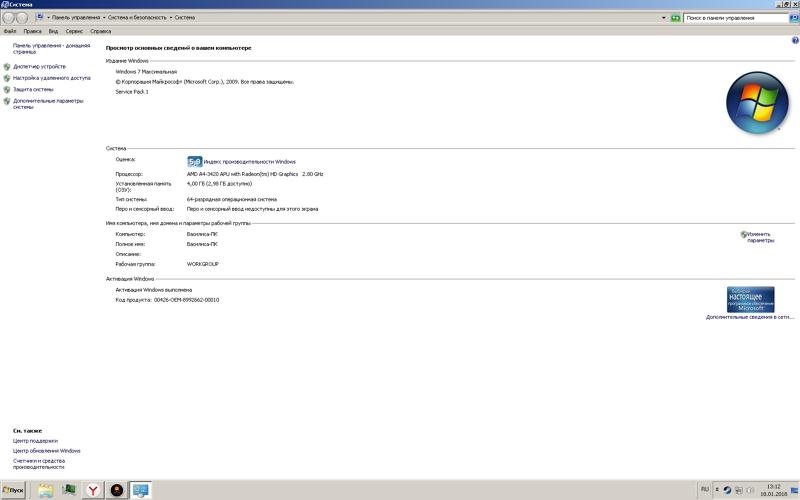Open Дополнительные параметры системы link
The width and height of the screenshot is (800, 500).
(48, 105)
